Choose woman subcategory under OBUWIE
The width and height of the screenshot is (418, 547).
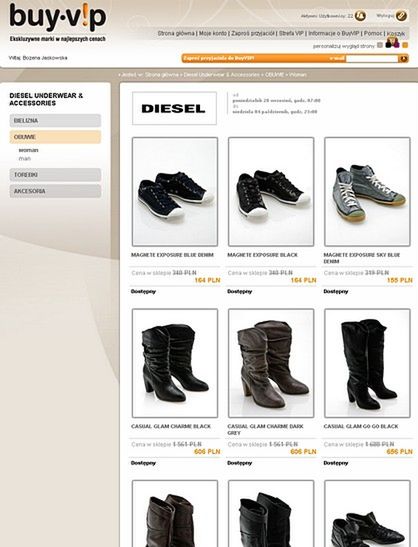pos(28,150)
